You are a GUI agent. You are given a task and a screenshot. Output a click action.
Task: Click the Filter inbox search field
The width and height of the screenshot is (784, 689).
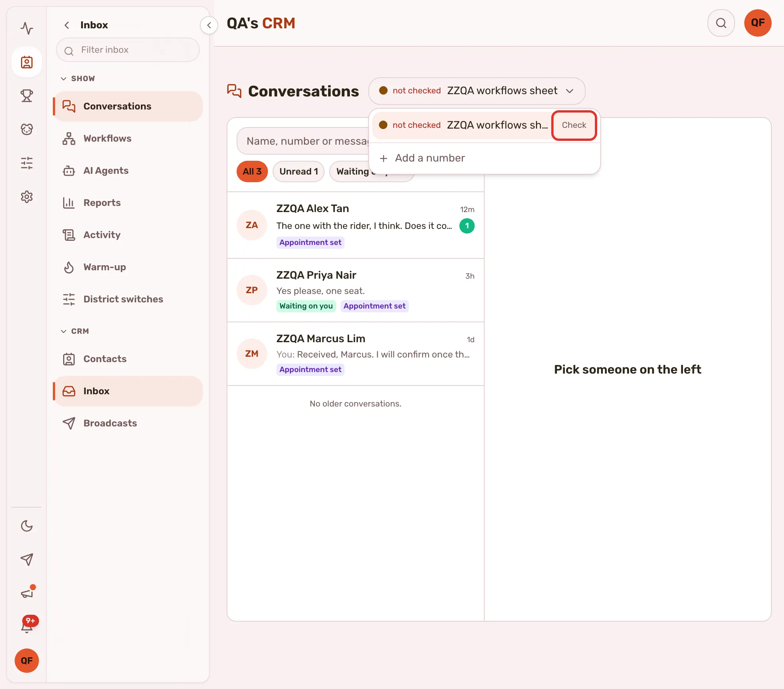point(128,50)
